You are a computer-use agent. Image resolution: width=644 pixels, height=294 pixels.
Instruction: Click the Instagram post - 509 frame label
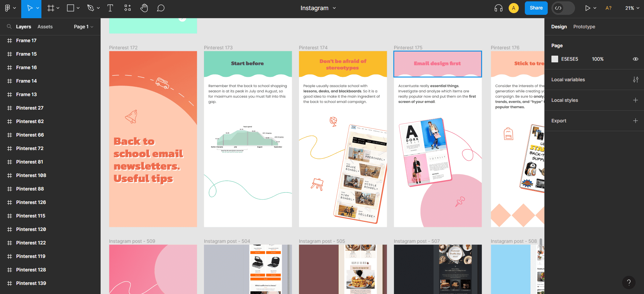[132, 241]
